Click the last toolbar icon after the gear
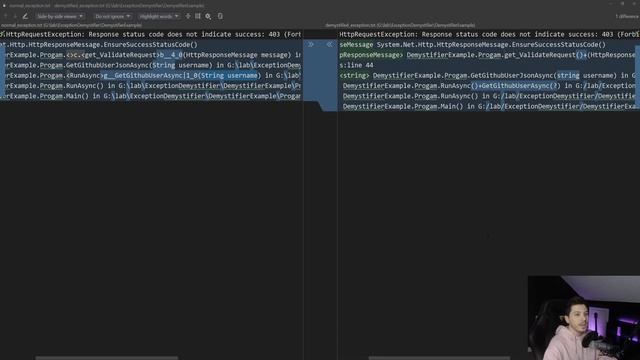Screen dimensions: 640x360 click(x=220, y=16)
